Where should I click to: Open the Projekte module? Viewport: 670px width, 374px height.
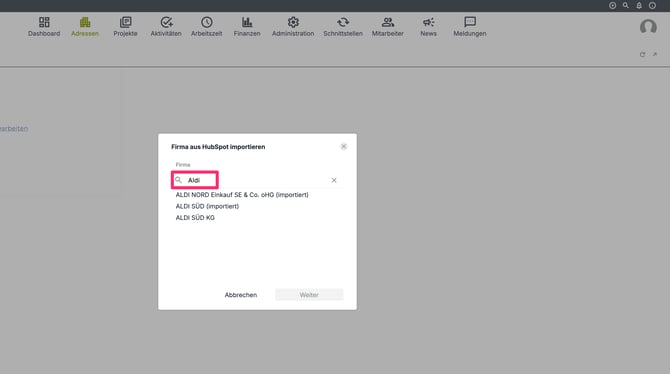coord(125,27)
